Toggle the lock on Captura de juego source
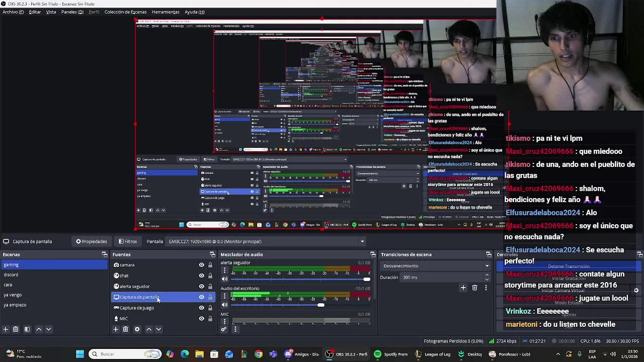The width and height of the screenshot is (644, 362). coord(210,308)
